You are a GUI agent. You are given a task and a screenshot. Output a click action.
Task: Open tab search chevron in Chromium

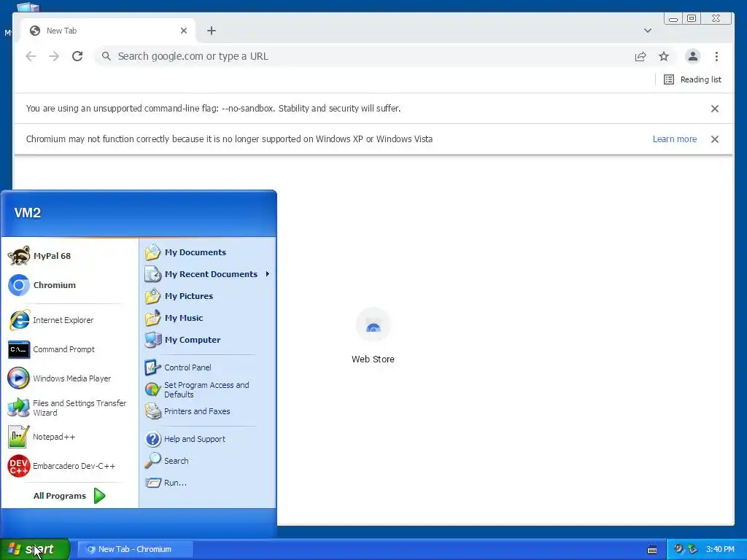(x=648, y=31)
